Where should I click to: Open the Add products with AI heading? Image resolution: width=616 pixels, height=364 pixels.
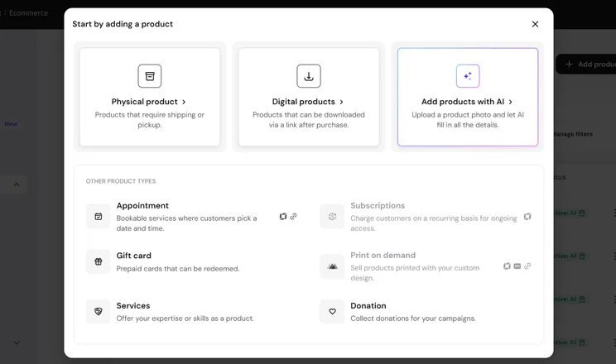[463, 102]
